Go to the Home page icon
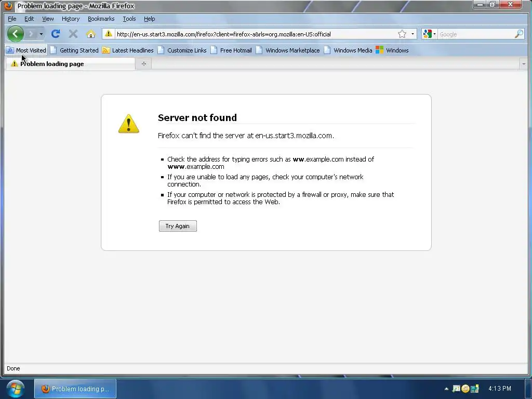This screenshot has width=532, height=399. point(90,34)
